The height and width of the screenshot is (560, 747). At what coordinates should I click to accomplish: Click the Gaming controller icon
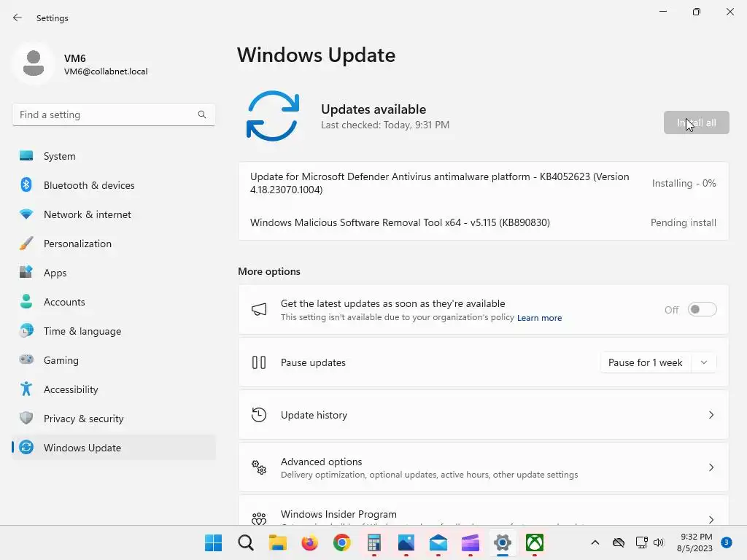pos(26,359)
